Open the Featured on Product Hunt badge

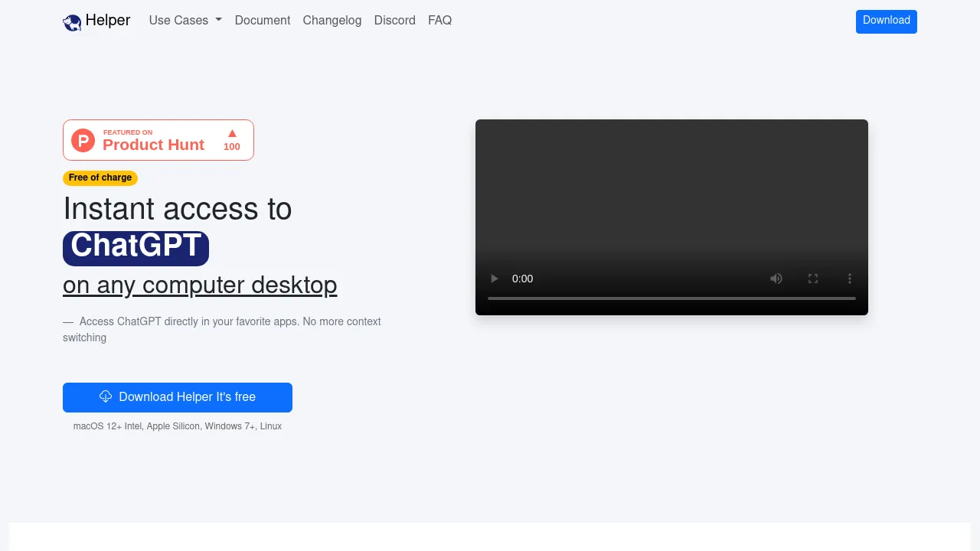pyautogui.click(x=158, y=140)
